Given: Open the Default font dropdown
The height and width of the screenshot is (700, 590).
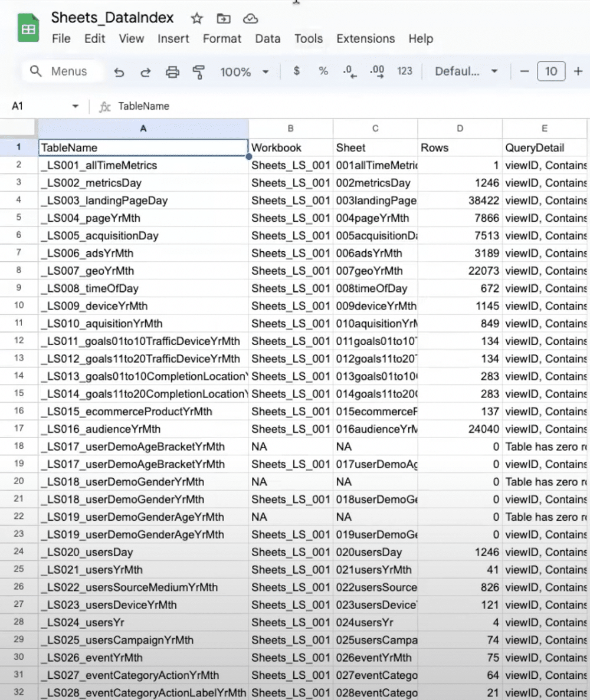Looking at the screenshot, I should pyautogui.click(x=466, y=70).
